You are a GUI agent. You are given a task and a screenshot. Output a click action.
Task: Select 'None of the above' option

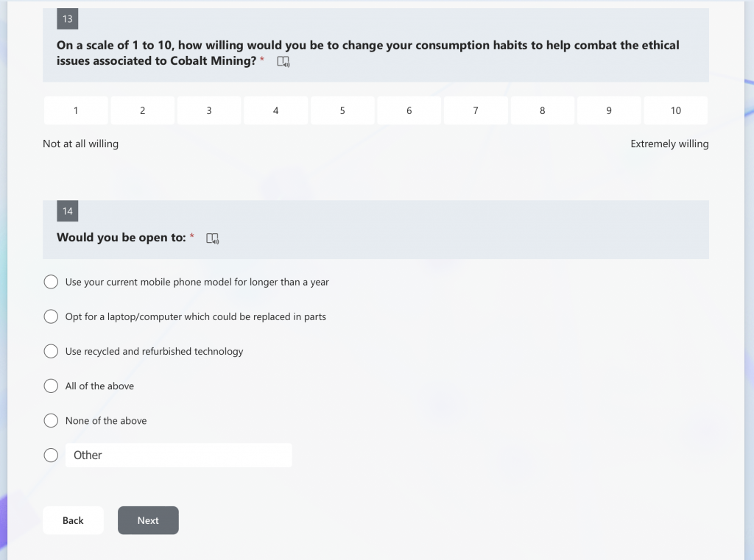click(51, 421)
